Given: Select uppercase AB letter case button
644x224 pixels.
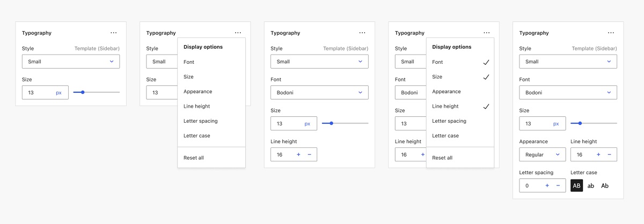Looking at the screenshot, I should click(576, 186).
